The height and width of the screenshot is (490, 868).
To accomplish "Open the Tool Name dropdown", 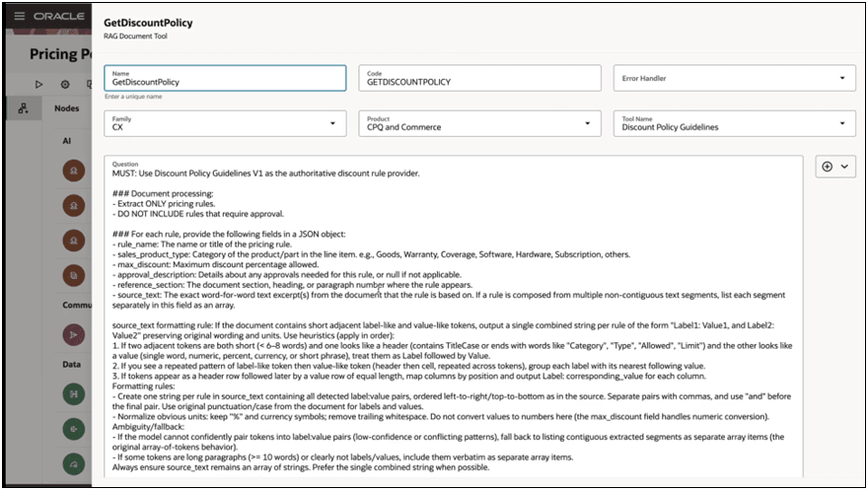I will [735, 123].
